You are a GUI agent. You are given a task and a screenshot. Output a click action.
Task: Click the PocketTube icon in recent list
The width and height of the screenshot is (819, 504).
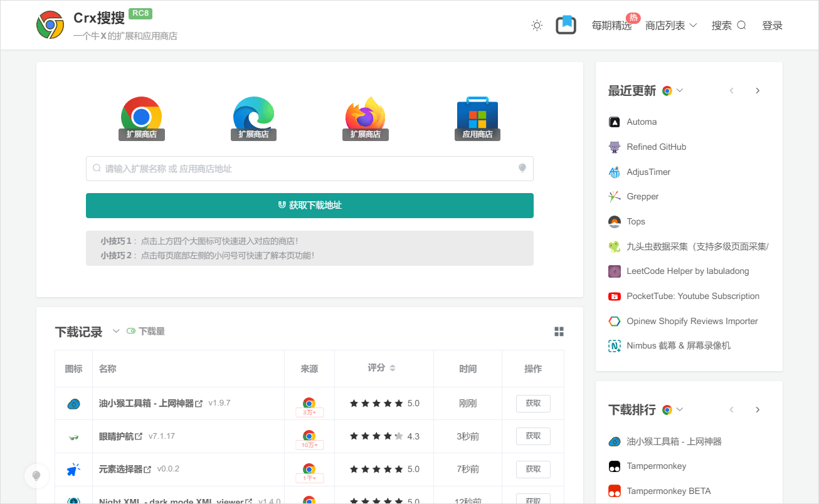pyautogui.click(x=615, y=296)
